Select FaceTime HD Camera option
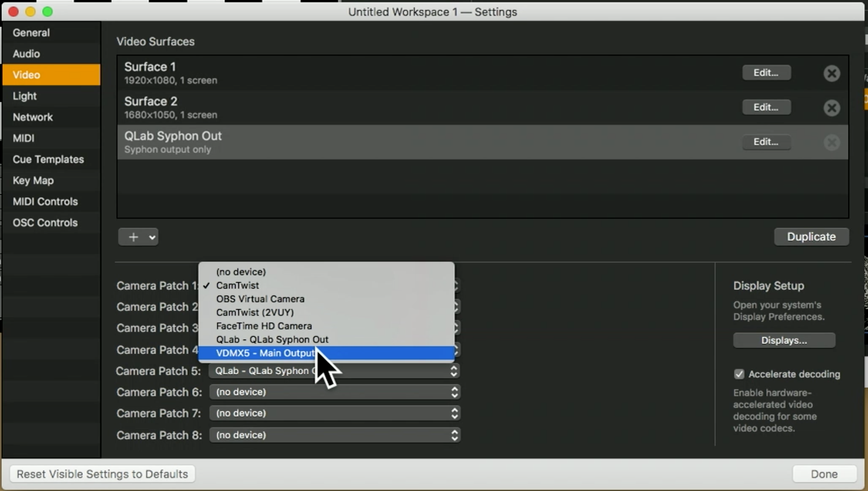The height and width of the screenshot is (491, 868). click(264, 326)
